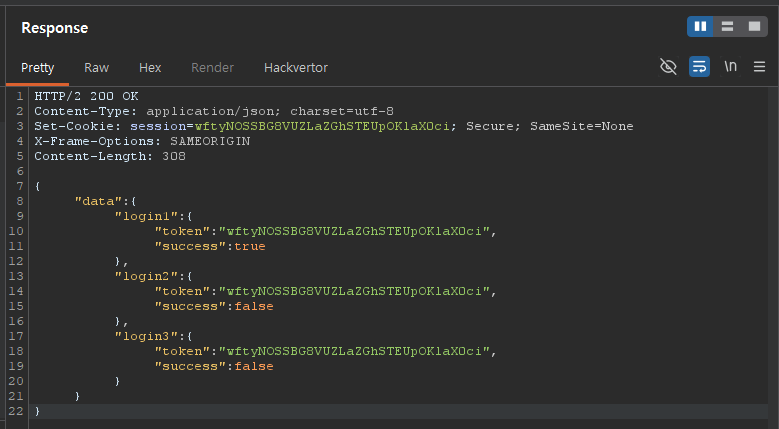Viewport: 779px width, 429px height.
Task: Click the HTTP/2 200 OK status line
Action: [86, 96]
